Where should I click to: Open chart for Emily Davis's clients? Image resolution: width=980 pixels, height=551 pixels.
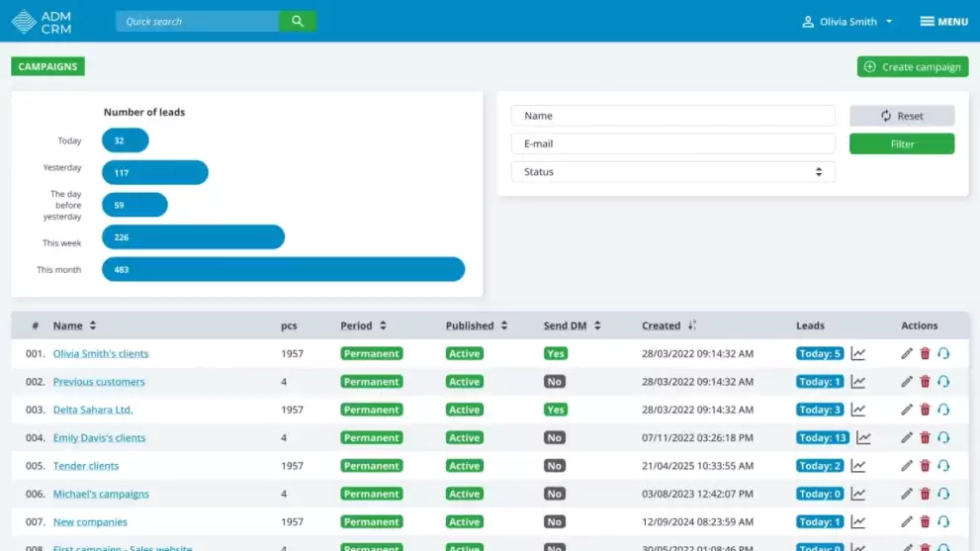(863, 438)
